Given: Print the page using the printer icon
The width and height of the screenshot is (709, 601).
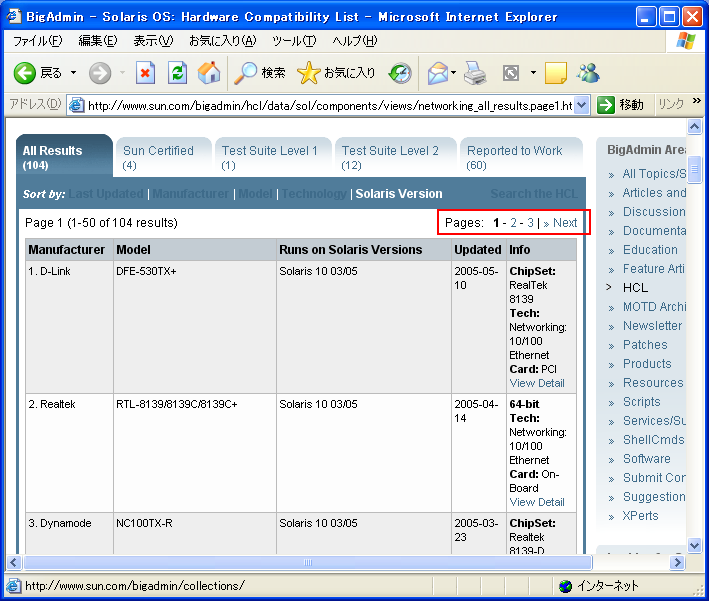Looking at the screenshot, I should 475,73.
